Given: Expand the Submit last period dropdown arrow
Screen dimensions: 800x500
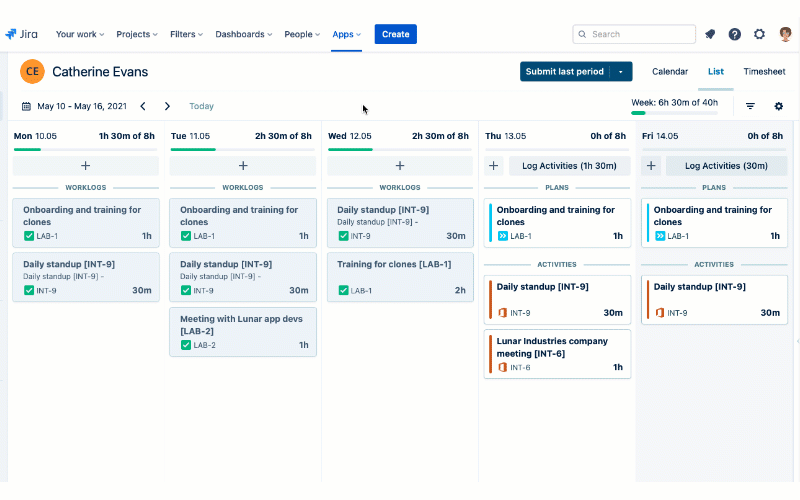Looking at the screenshot, I should click(x=622, y=72).
